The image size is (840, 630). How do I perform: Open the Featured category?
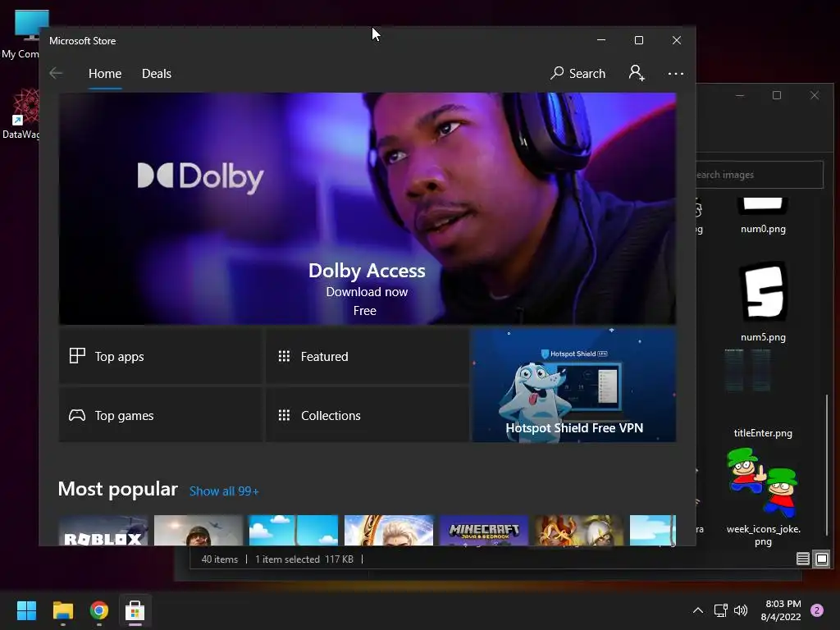click(x=367, y=356)
